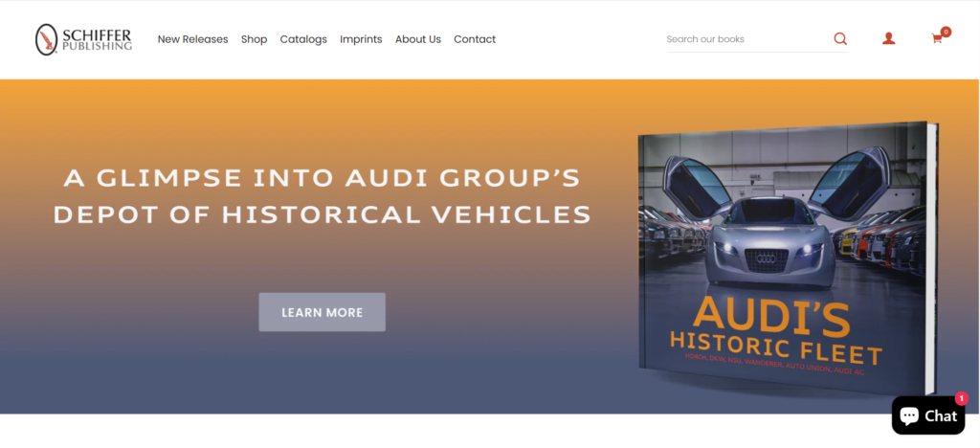
Task: Open the user account icon
Action: 888,39
